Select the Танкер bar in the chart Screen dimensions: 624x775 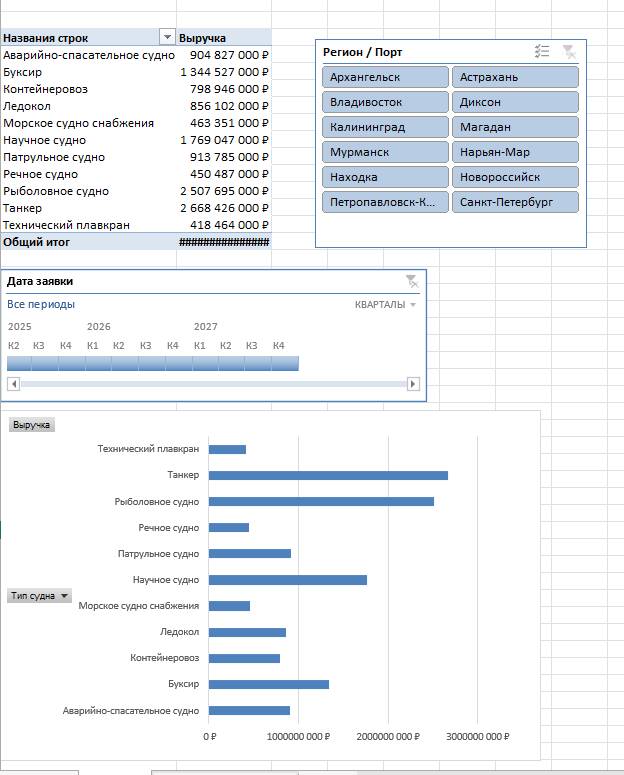pyautogui.click(x=328, y=475)
